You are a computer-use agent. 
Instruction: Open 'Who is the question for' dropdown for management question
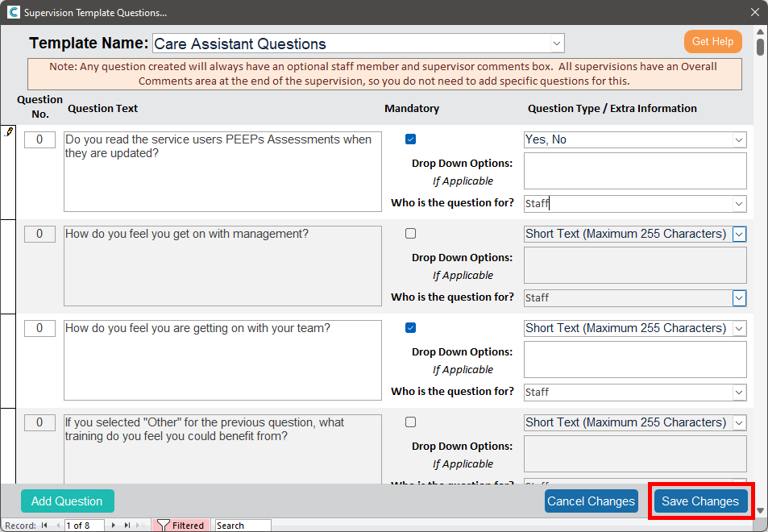(x=739, y=298)
